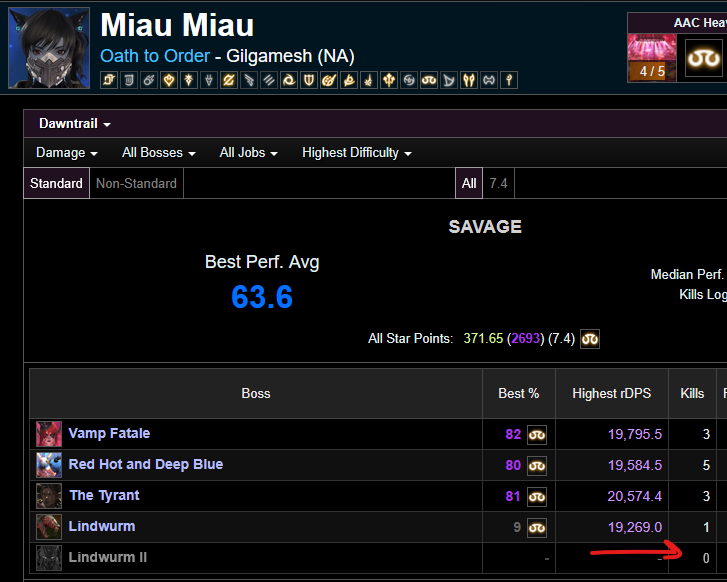The height and width of the screenshot is (582, 727).
Task: Select the Machinist job icon
Action: point(249,80)
